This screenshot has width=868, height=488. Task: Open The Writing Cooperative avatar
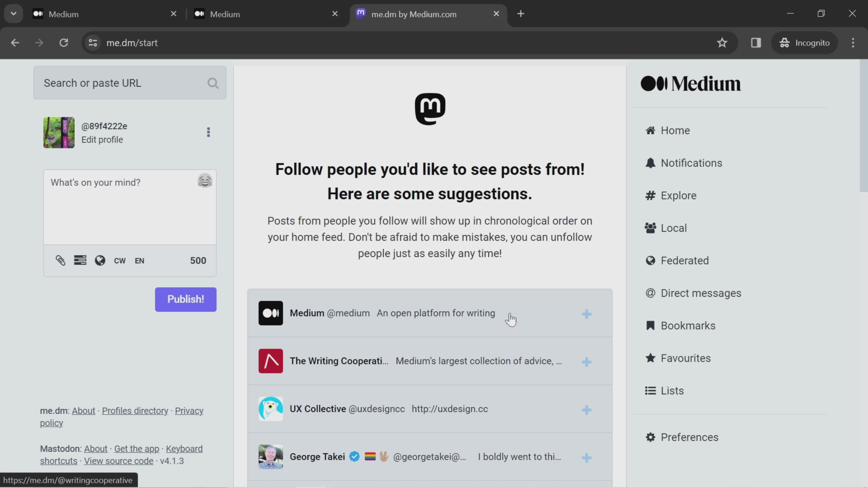(x=271, y=361)
